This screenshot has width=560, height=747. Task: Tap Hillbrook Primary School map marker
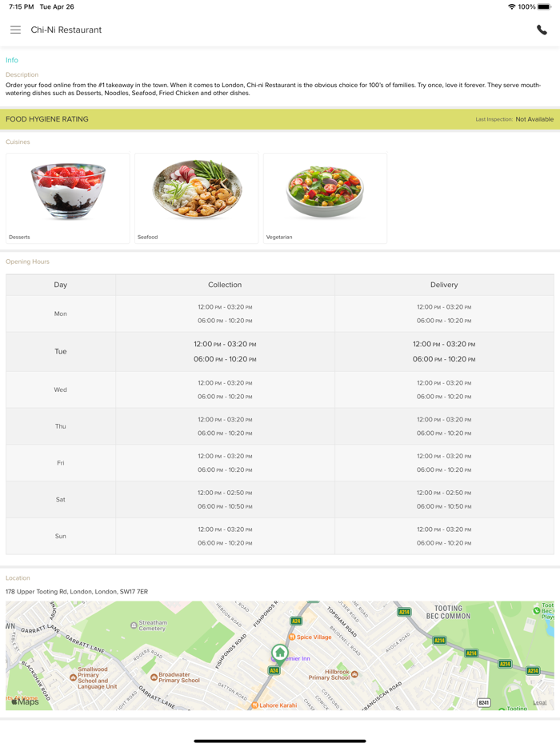(x=354, y=674)
